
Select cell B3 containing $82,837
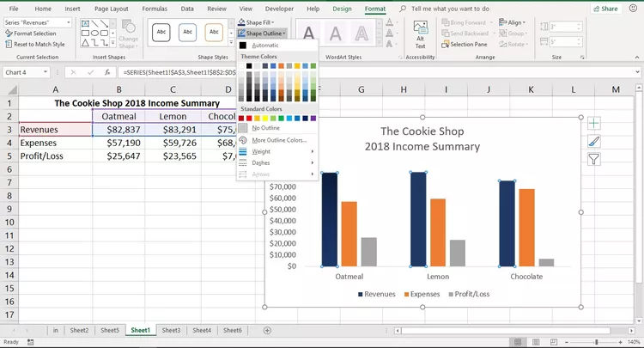(x=118, y=130)
